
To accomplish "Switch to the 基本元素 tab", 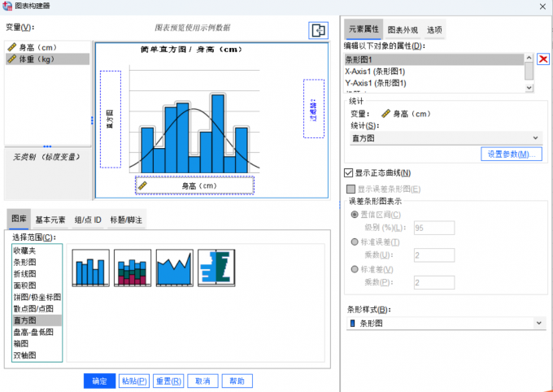I will pos(50,220).
